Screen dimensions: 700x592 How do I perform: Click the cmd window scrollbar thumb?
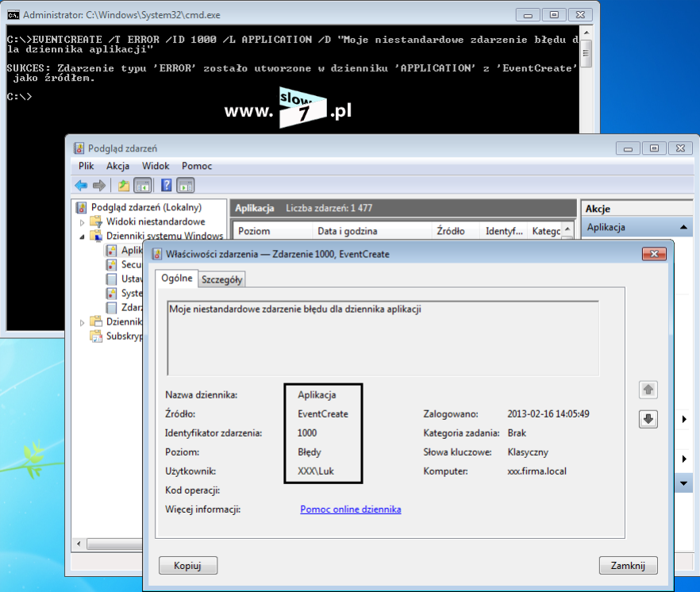[587, 53]
